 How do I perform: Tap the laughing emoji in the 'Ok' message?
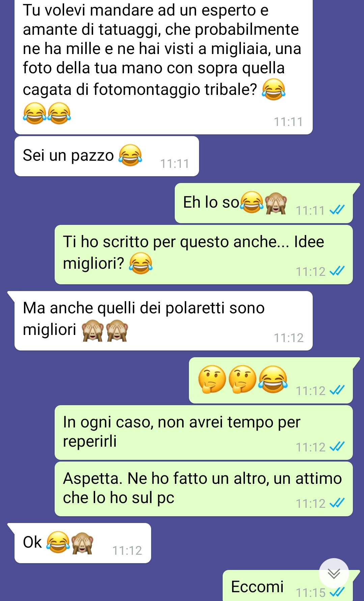tap(58, 542)
